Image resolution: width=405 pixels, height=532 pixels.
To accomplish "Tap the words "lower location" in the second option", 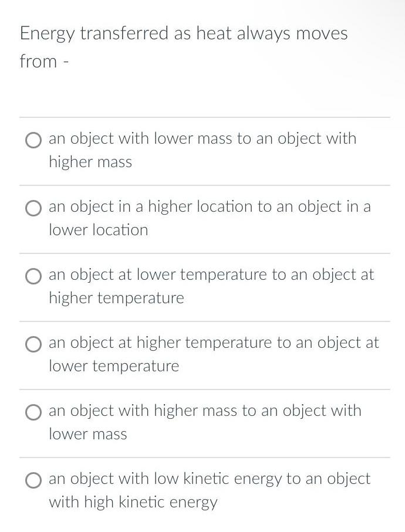I will tap(98, 230).
